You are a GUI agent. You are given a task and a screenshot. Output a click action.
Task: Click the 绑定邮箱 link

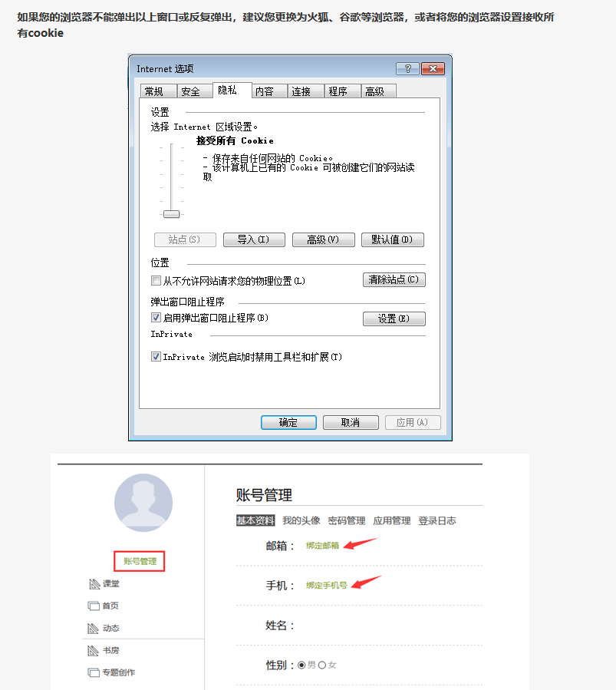[x=322, y=546]
